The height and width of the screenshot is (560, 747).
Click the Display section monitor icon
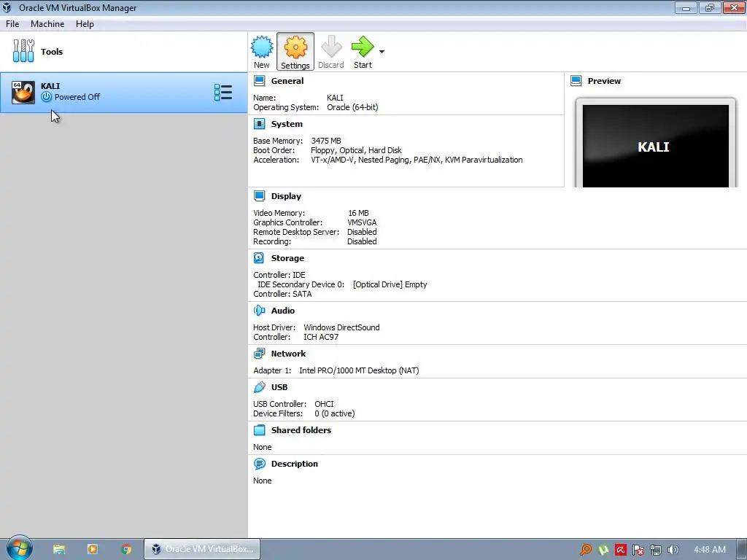(x=259, y=196)
